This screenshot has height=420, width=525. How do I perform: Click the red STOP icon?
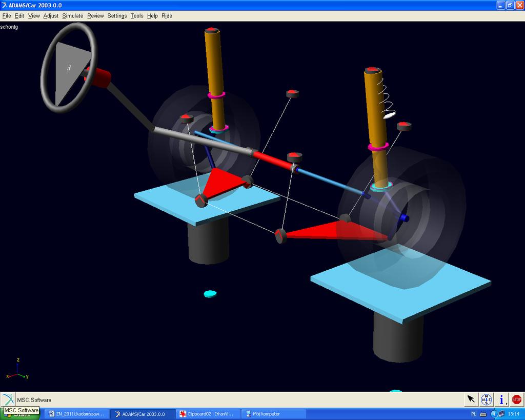tap(517, 399)
